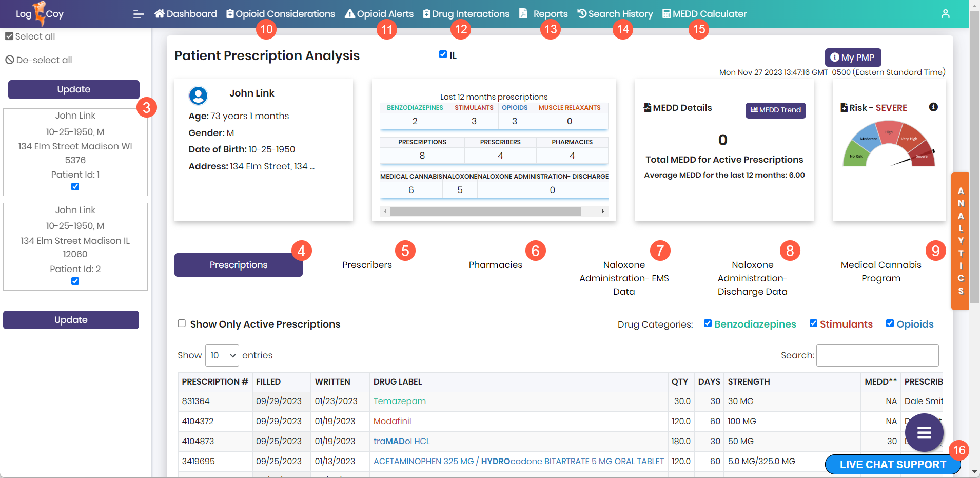Click the prescriptions Search input field
Screen dimensions: 980x478
[x=877, y=355]
